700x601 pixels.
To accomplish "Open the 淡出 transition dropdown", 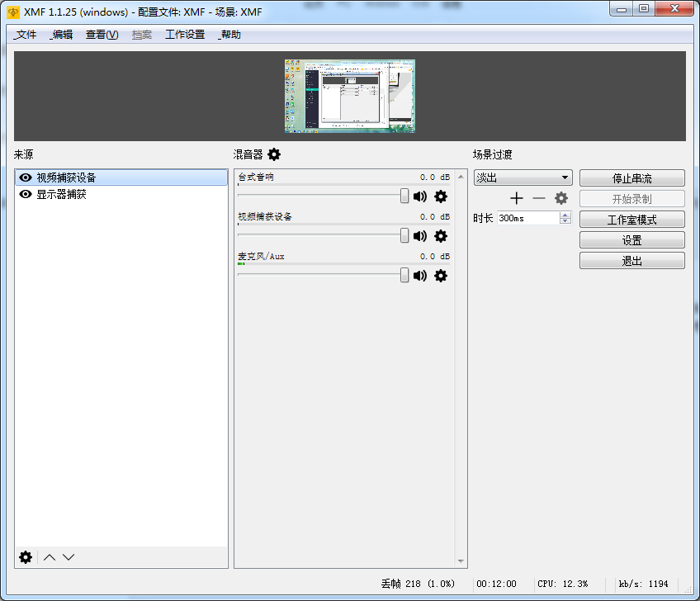I will click(x=523, y=177).
